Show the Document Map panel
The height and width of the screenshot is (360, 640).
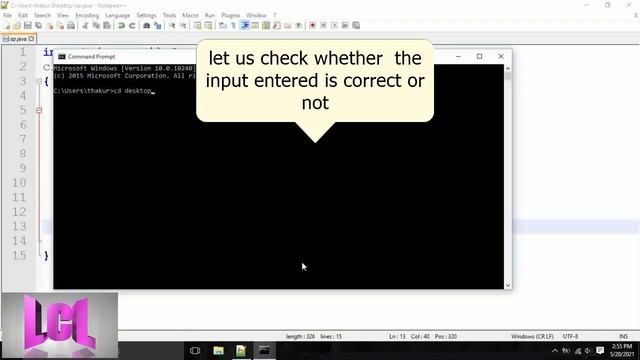(x=266, y=26)
